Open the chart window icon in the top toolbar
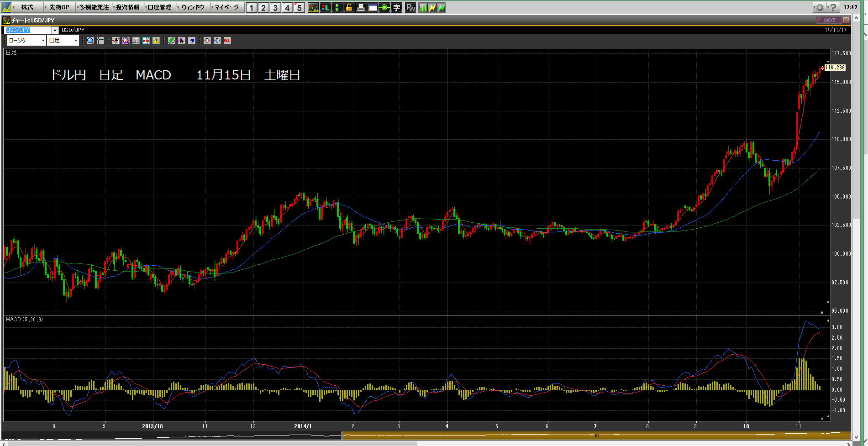Image resolution: width=868 pixels, height=446 pixels. coord(313,7)
